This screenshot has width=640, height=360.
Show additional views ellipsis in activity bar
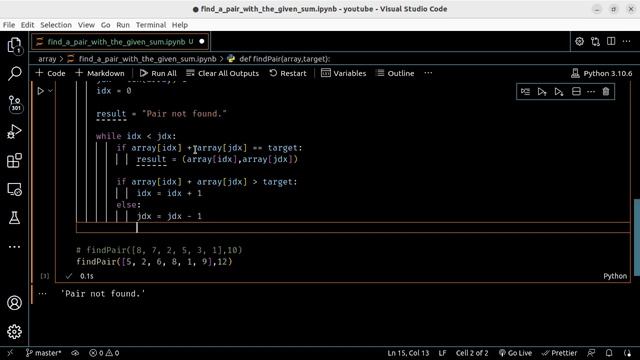14,247
